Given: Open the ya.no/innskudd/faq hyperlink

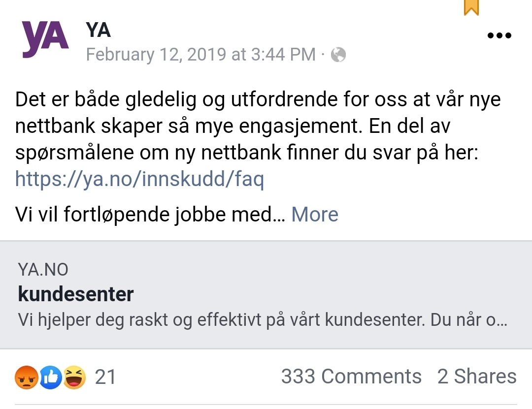Looking at the screenshot, I should coord(139,179).
